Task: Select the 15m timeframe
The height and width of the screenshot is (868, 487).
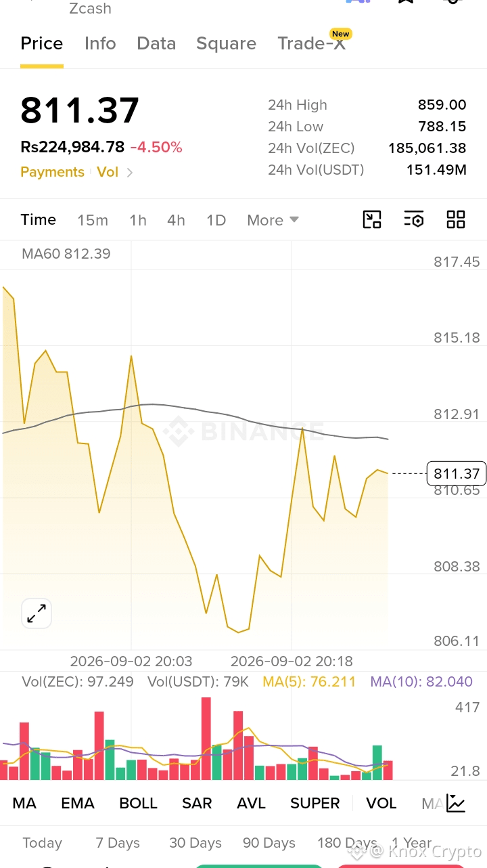Action: (93, 220)
